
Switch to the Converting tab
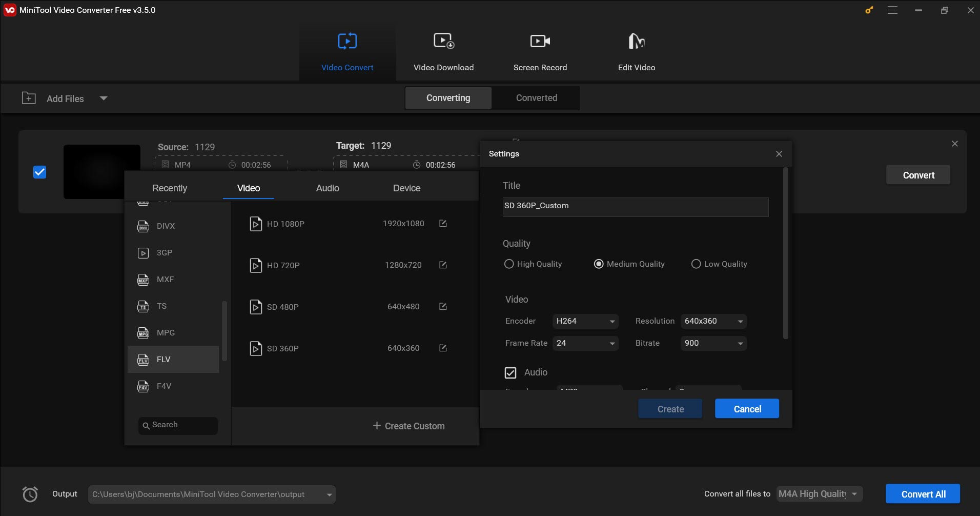click(x=448, y=98)
